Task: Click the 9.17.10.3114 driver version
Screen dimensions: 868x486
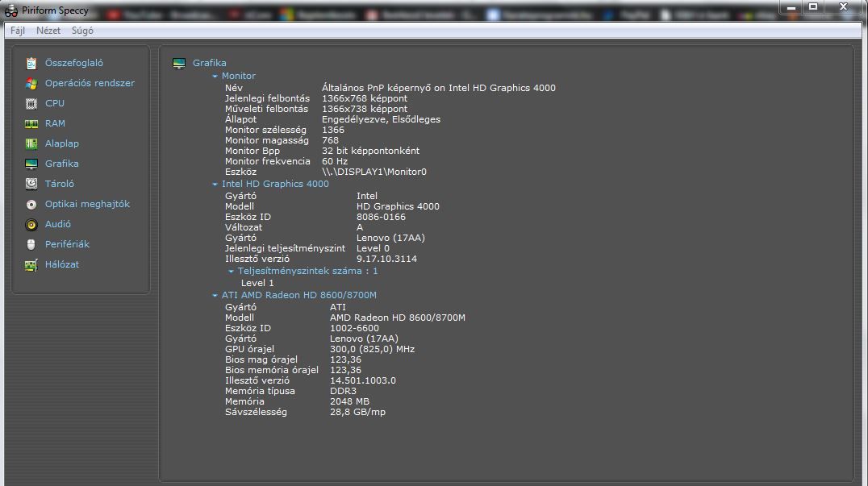Action: pos(386,259)
